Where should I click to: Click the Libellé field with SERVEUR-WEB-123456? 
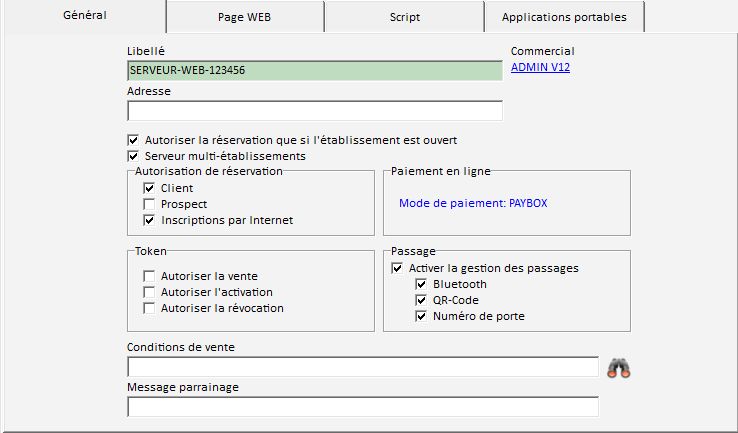pyautogui.click(x=315, y=70)
